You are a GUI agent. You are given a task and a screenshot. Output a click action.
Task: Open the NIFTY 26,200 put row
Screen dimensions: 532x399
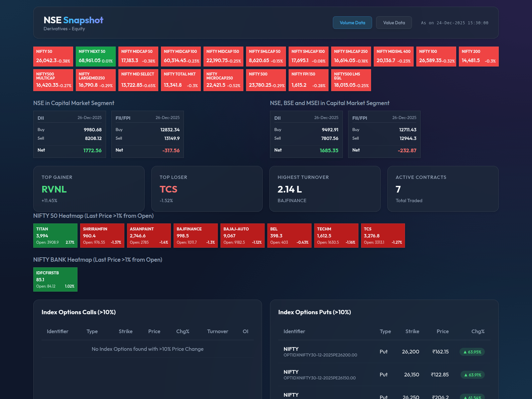384,351
